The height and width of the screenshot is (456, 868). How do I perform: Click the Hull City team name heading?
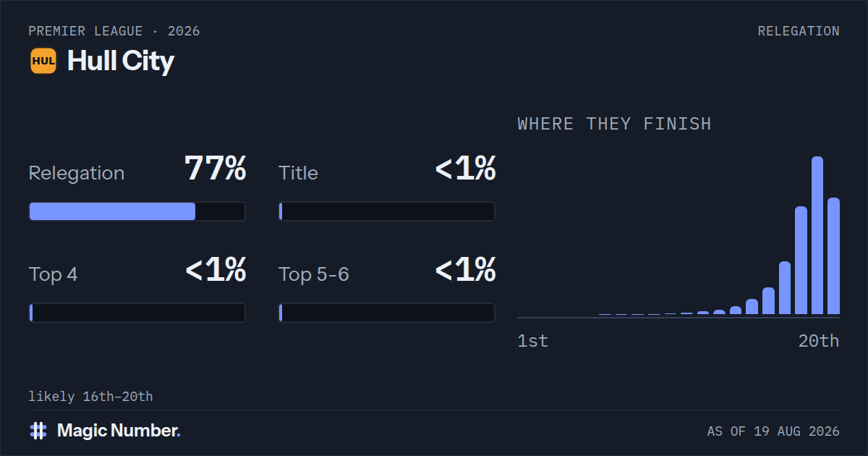pos(121,61)
